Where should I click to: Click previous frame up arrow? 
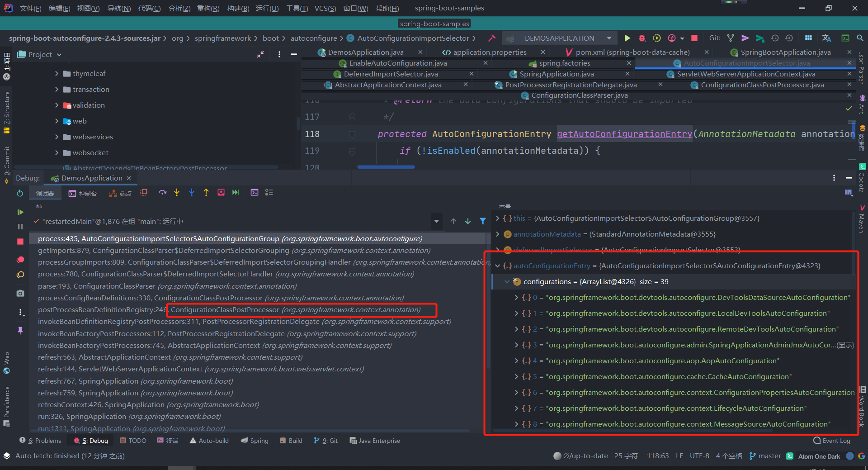(x=453, y=221)
